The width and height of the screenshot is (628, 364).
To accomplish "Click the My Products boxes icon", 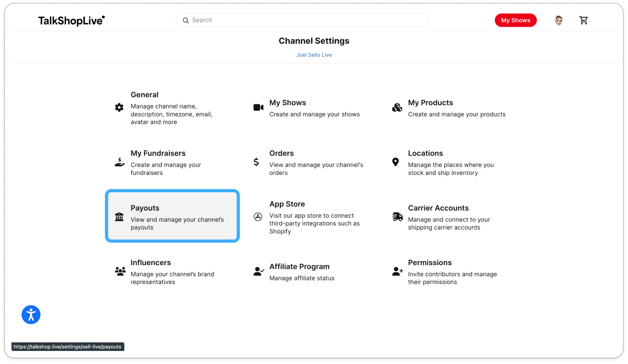I will pos(397,107).
